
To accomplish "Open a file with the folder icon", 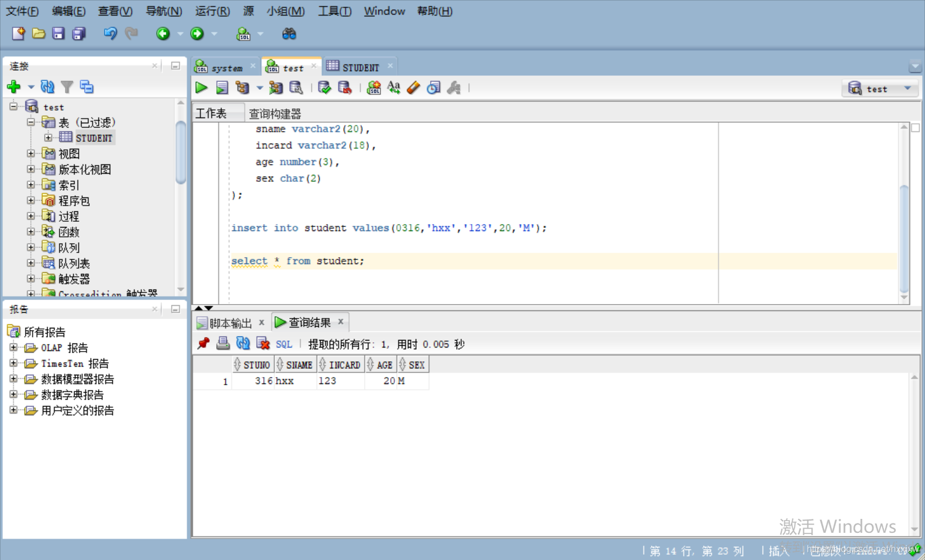I will (x=39, y=34).
